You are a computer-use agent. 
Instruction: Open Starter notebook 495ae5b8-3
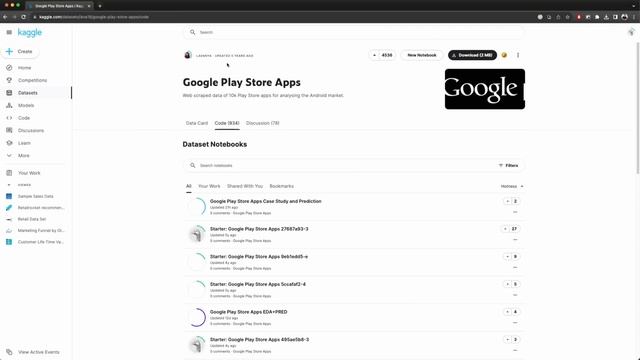pos(259,340)
